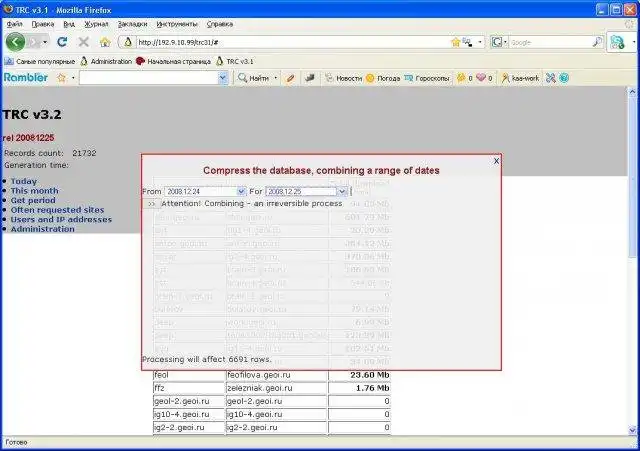Open the Самые популярные bookmark
The width and height of the screenshot is (640, 451).
tap(40, 62)
